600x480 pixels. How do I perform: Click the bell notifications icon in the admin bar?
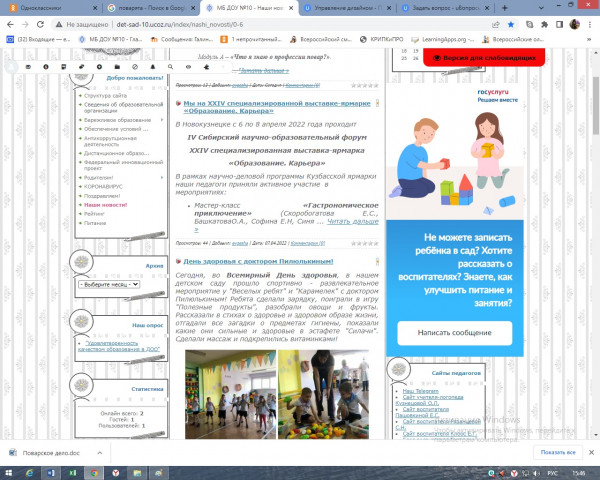153,67
